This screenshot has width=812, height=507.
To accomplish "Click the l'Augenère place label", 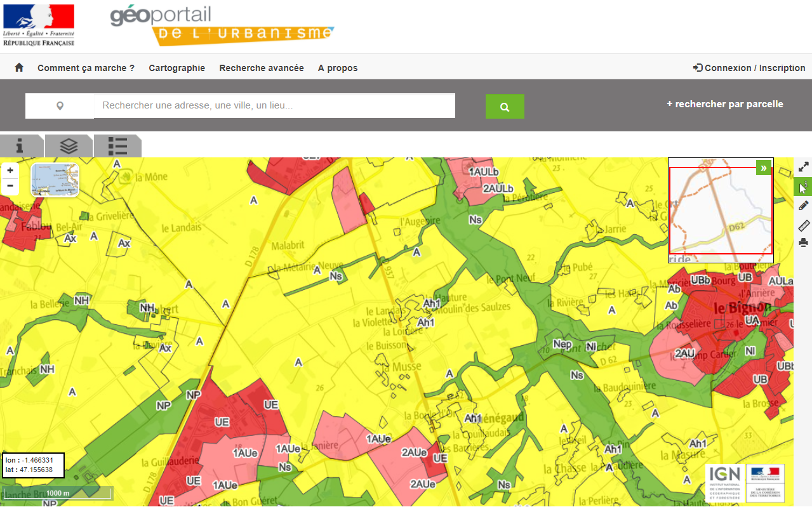I will click(420, 221).
